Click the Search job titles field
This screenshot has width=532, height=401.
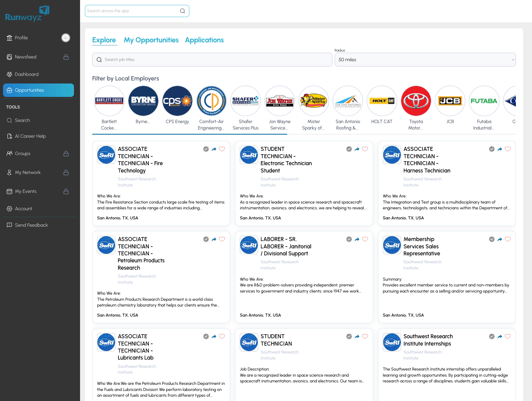click(x=212, y=60)
